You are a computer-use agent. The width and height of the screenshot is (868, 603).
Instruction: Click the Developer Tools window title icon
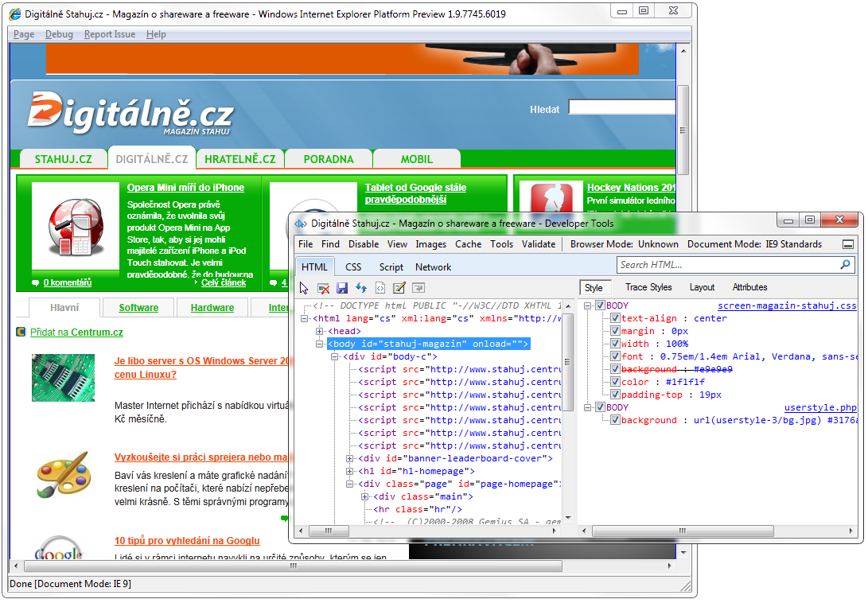(x=301, y=224)
